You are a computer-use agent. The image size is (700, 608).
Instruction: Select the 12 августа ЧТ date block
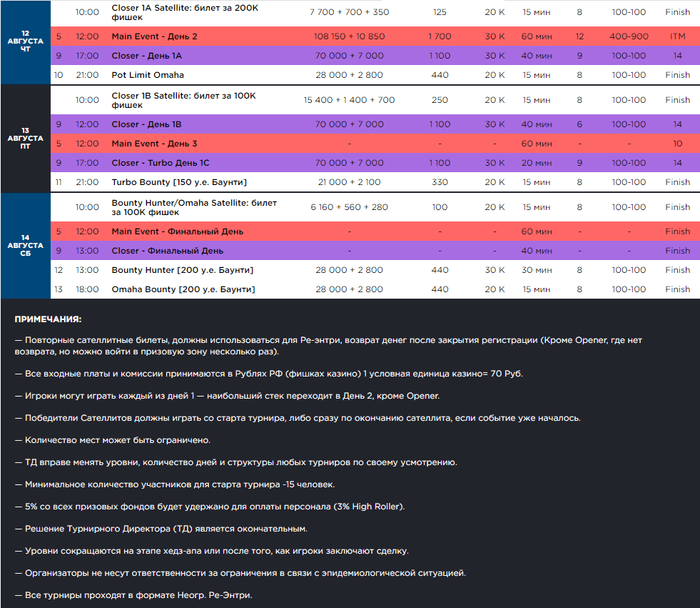click(24, 42)
